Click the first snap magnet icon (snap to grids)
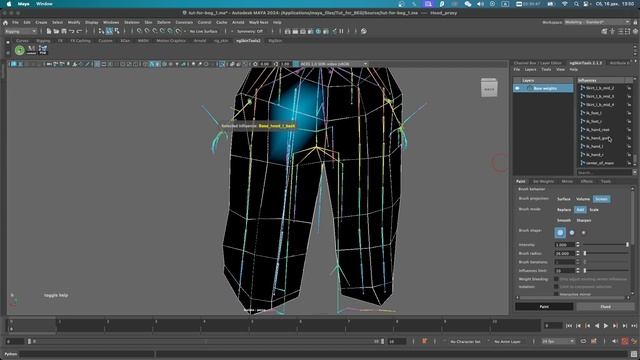The width and height of the screenshot is (640, 360). click(140, 31)
